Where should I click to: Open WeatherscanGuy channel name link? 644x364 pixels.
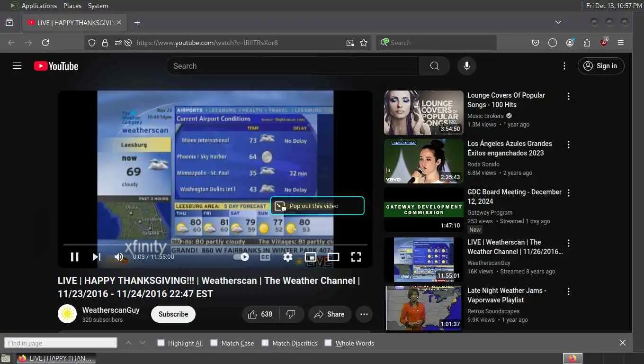[111, 310]
